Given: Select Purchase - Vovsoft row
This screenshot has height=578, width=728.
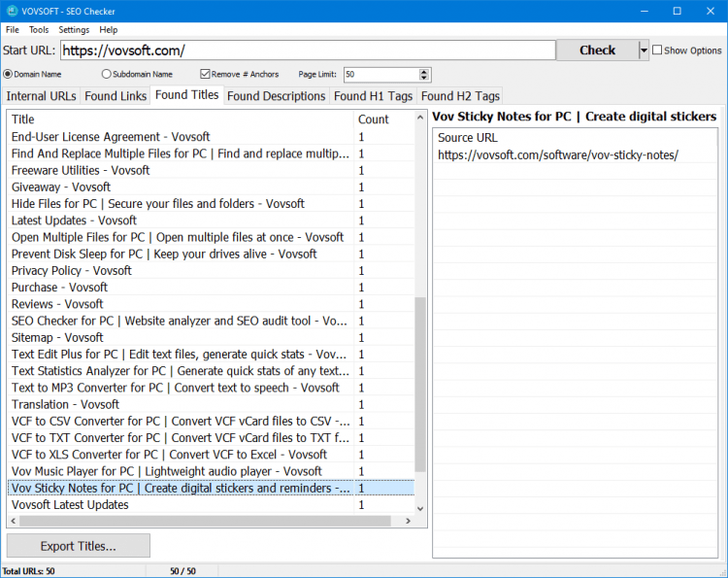Looking at the screenshot, I should pos(211,288).
